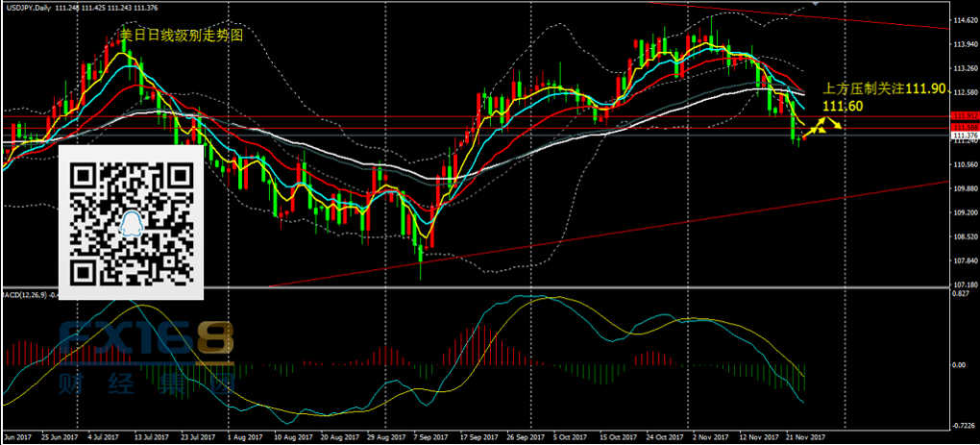Click the 107.180 price axis label
Screen dimensions: 980x445
point(964,285)
